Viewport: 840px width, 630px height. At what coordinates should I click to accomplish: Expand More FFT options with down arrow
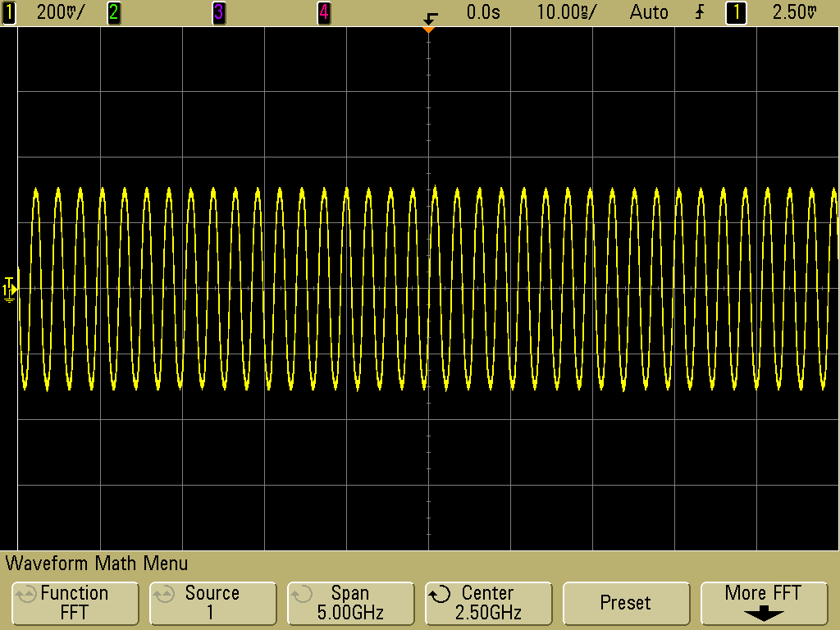coord(763,603)
